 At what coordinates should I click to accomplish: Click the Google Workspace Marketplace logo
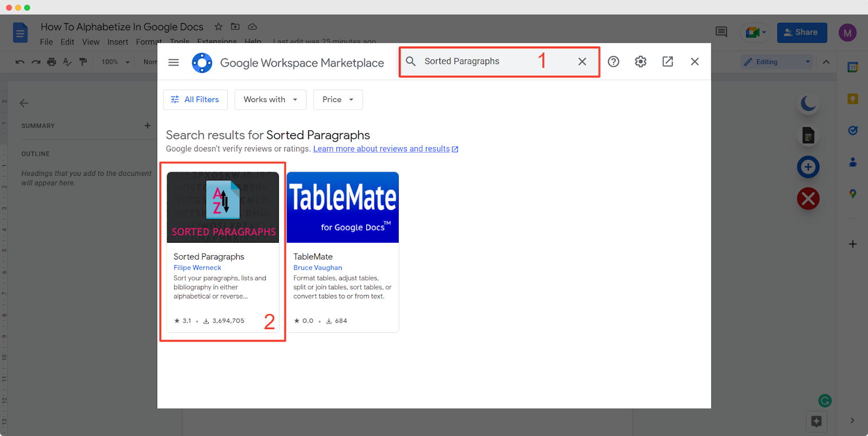click(202, 63)
